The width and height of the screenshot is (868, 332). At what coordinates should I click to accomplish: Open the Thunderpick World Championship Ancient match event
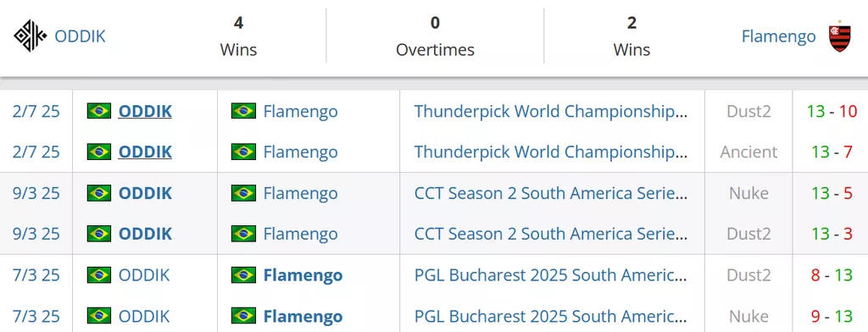[551, 152]
